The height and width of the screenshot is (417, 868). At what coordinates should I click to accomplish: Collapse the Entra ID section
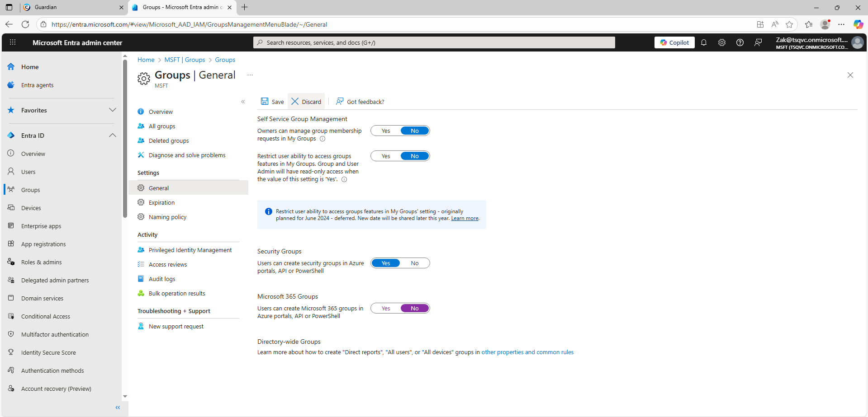pos(113,136)
